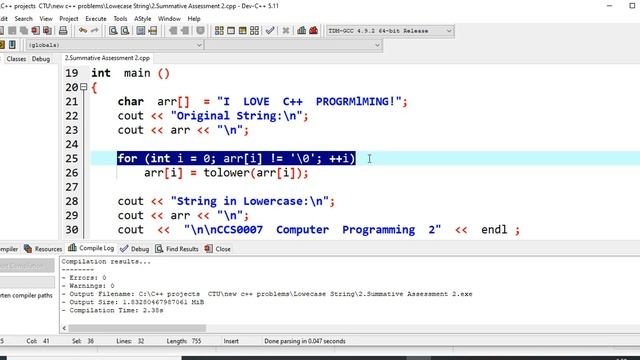Click the Delete Profiling Information icon
The image size is (640, 360).
(x=313, y=31)
